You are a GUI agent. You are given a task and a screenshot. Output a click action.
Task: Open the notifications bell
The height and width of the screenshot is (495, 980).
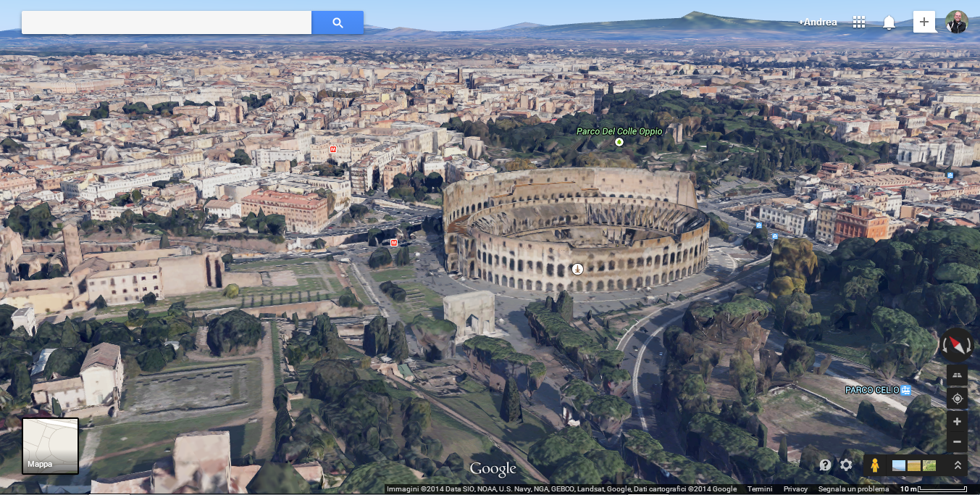(889, 22)
